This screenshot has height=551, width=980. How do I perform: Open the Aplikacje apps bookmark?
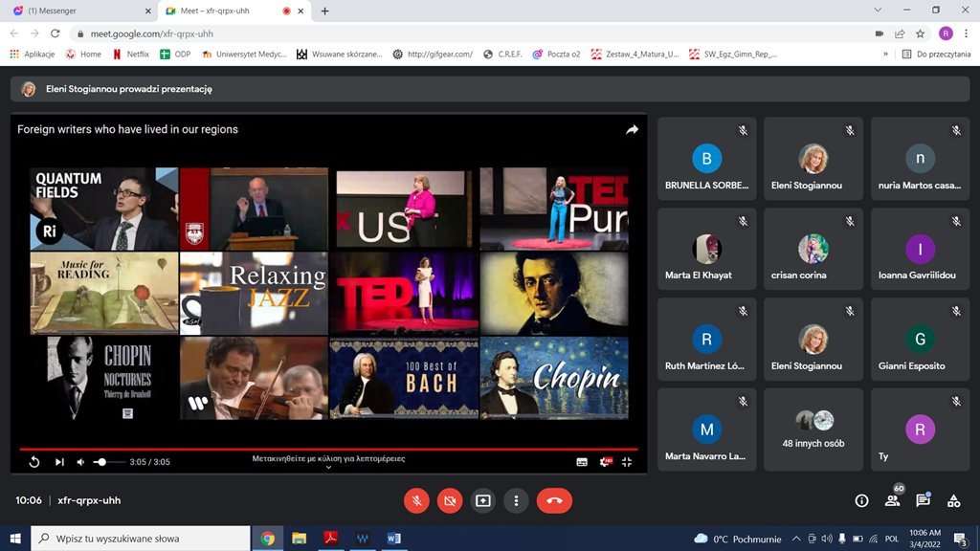click(x=33, y=55)
